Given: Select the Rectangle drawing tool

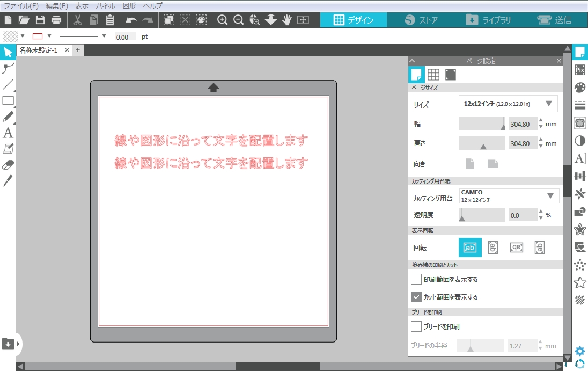Looking at the screenshot, I should pos(8,100).
